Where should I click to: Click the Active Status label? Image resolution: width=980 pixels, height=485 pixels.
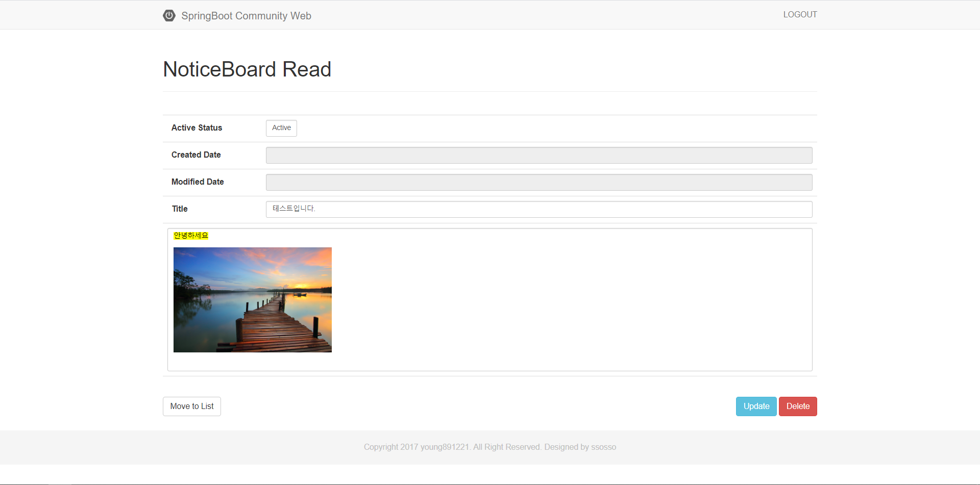tap(197, 128)
